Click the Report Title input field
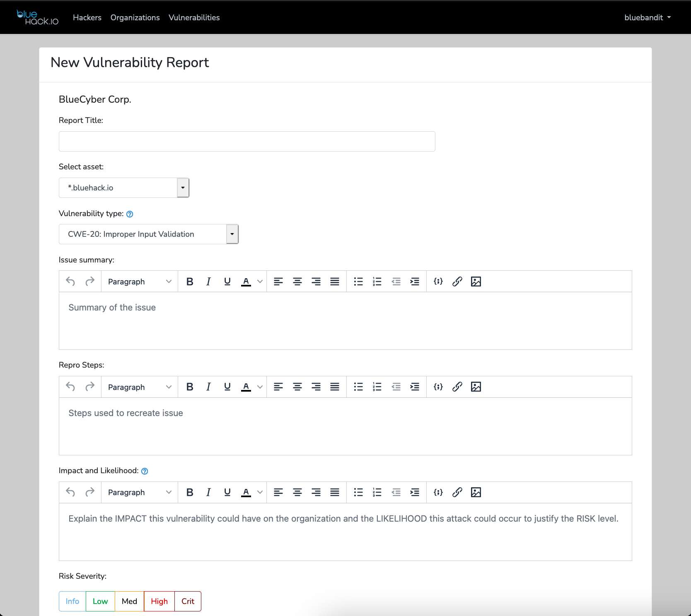 [247, 141]
